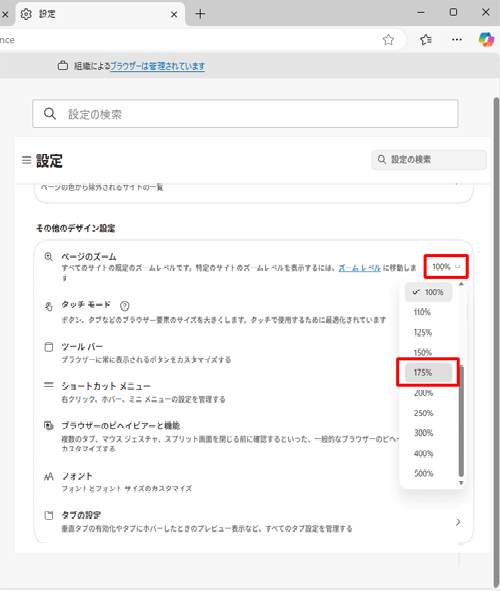Screen dimensions: 500x591
Task: Choose the 500% zoom option
Action: point(428,473)
